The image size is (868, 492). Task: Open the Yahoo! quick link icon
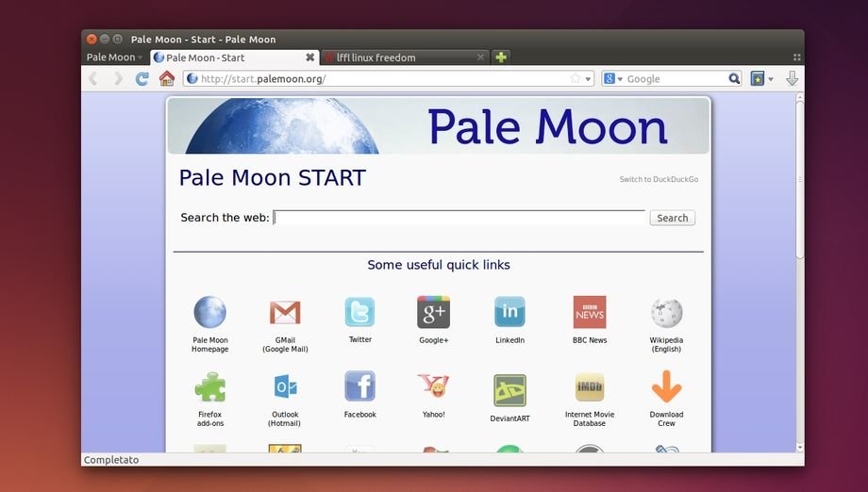click(433, 385)
